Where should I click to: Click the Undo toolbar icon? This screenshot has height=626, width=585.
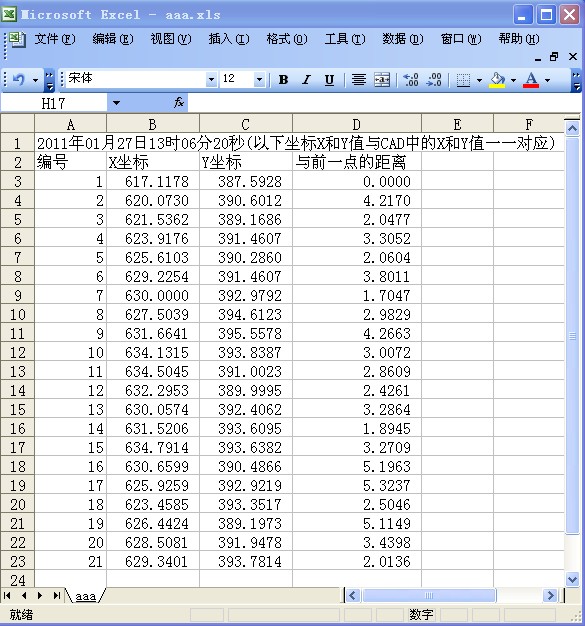pyautogui.click(x=18, y=80)
